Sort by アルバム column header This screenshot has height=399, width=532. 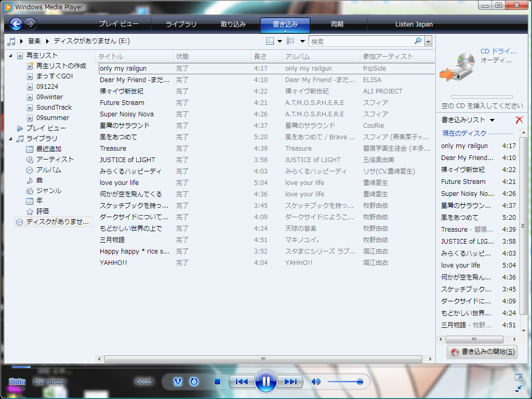tap(321, 56)
